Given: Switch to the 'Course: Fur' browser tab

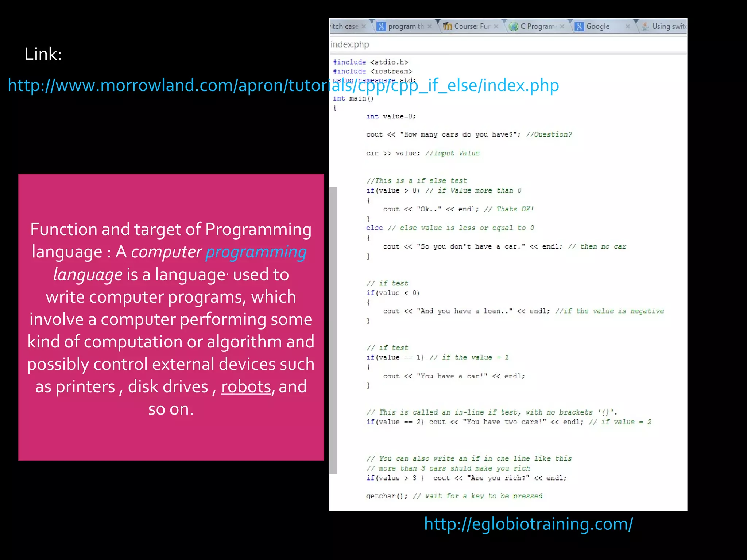Looking at the screenshot, I should [x=471, y=26].
